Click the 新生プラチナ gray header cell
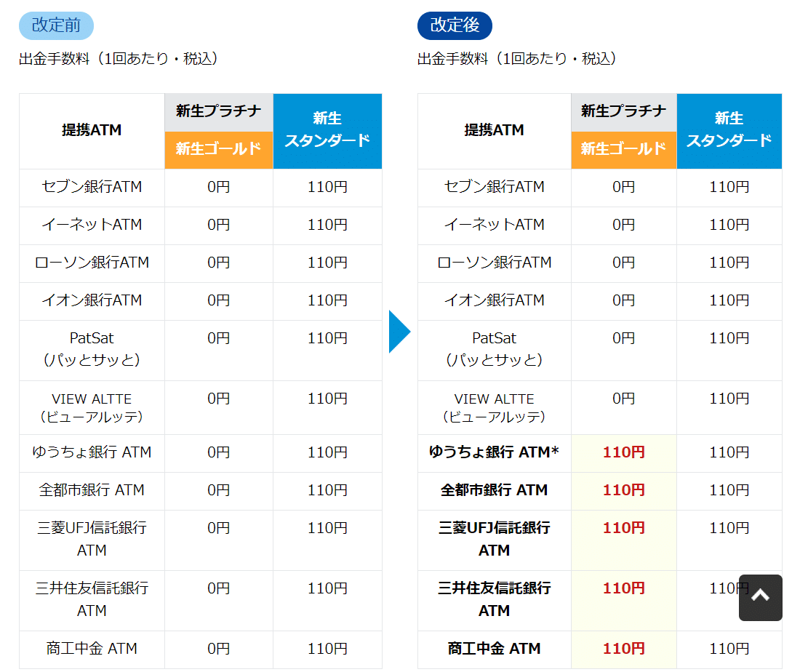 pyautogui.click(x=218, y=111)
